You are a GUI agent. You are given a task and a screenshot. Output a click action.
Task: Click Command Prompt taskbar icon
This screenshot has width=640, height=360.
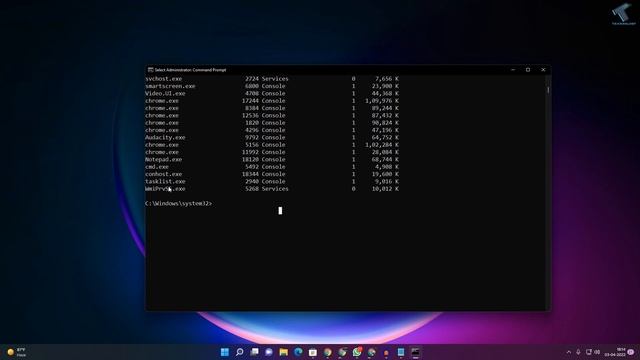tap(416, 352)
